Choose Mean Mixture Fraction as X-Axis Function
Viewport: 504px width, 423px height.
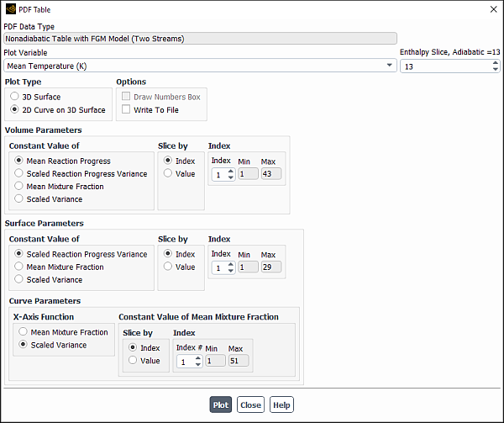pyautogui.click(x=23, y=332)
